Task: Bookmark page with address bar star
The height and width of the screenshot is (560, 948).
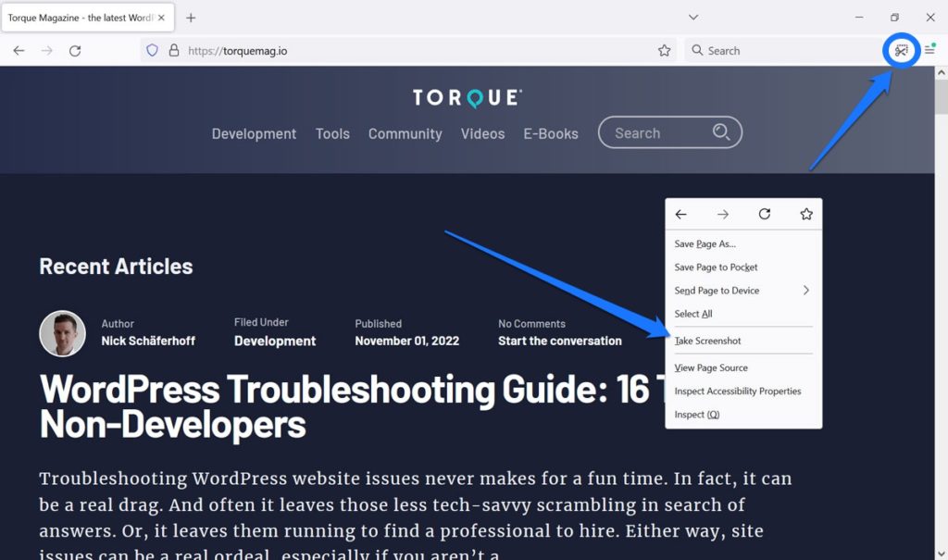Action: pos(665,51)
